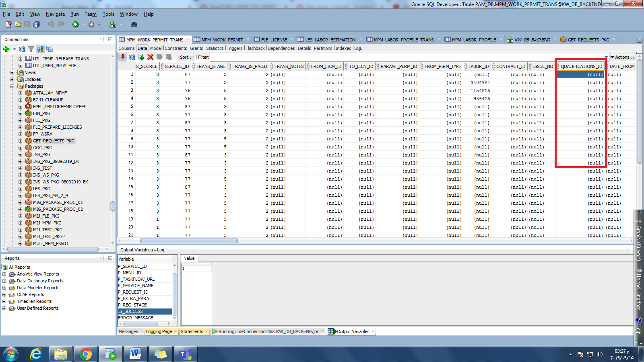This screenshot has width=644, height=362.
Task: Open dropdown beside New Connection plus
Action: point(14,49)
